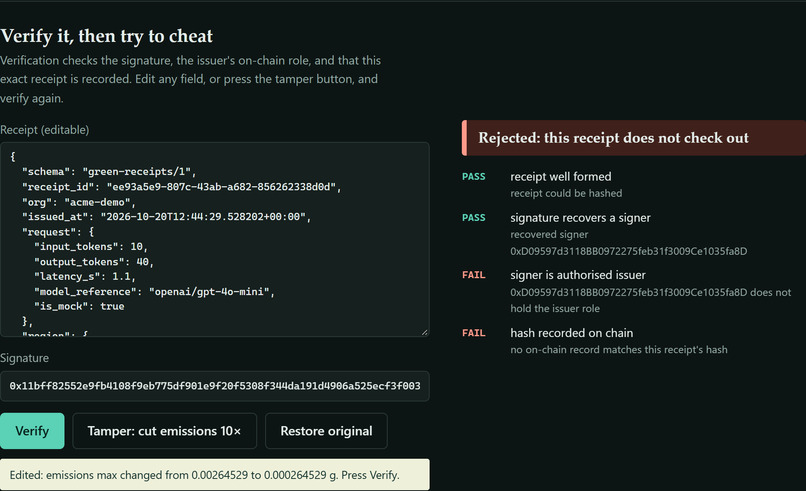
Task: Click the 'Receipt (editable)' label
Action: [x=45, y=130]
